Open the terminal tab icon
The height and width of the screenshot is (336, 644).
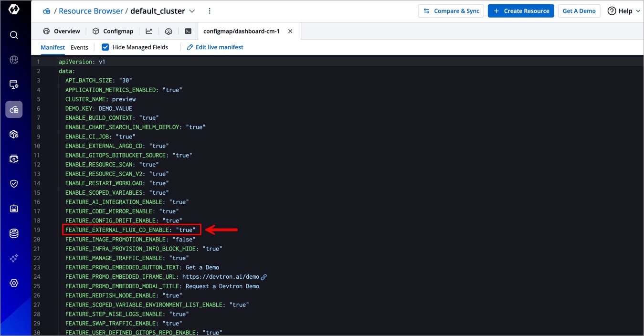[188, 31]
